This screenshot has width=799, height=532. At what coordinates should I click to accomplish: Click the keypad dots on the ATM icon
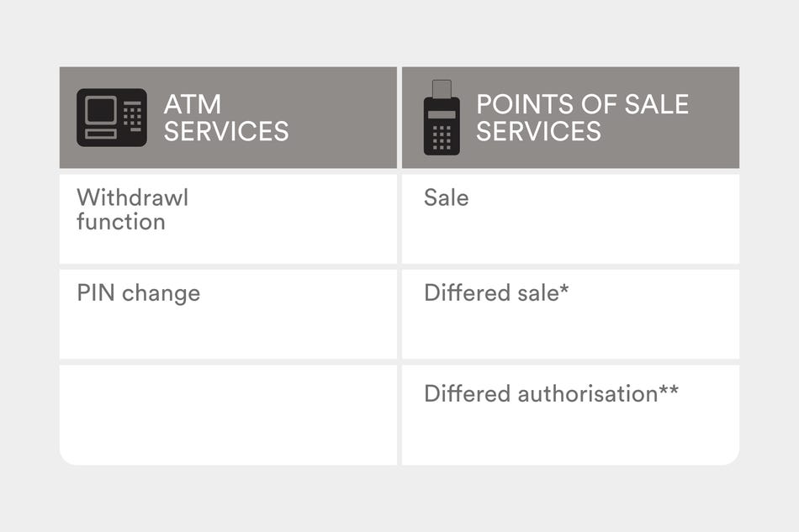[x=132, y=115]
